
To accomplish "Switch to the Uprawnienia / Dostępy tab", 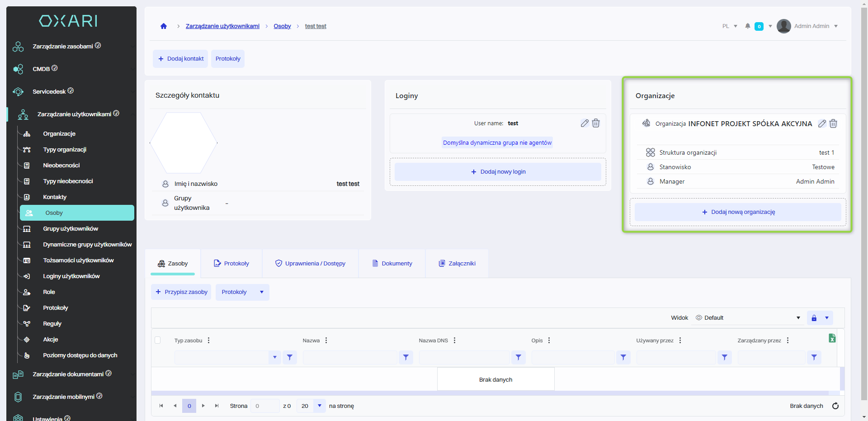I will pyautogui.click(x=310, y=264).
